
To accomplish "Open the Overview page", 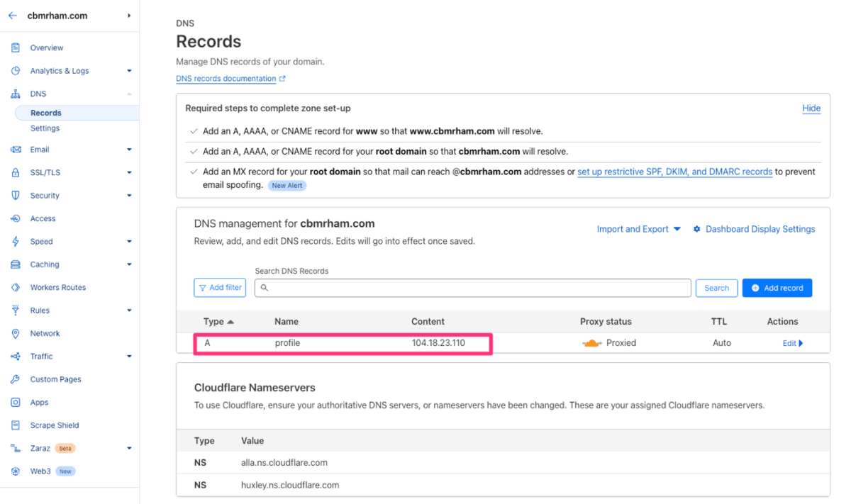I will (47, 47).
